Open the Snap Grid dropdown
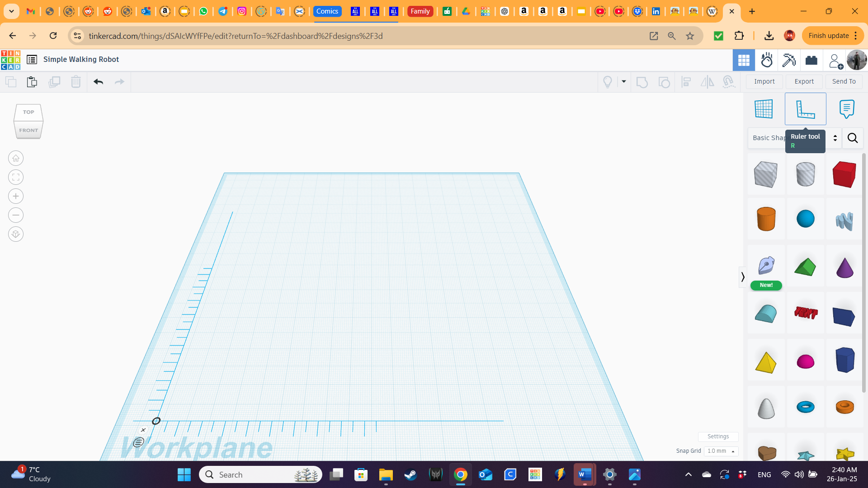The height and width of the screenshot is (488, 868). coord(721,450)
